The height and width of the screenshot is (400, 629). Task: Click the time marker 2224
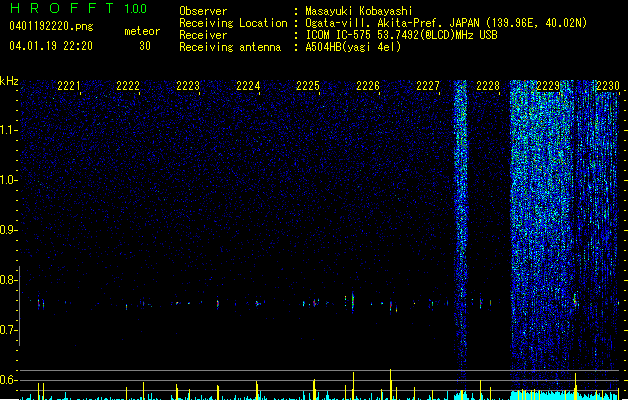pyautogui.click(x=248, y=86)
